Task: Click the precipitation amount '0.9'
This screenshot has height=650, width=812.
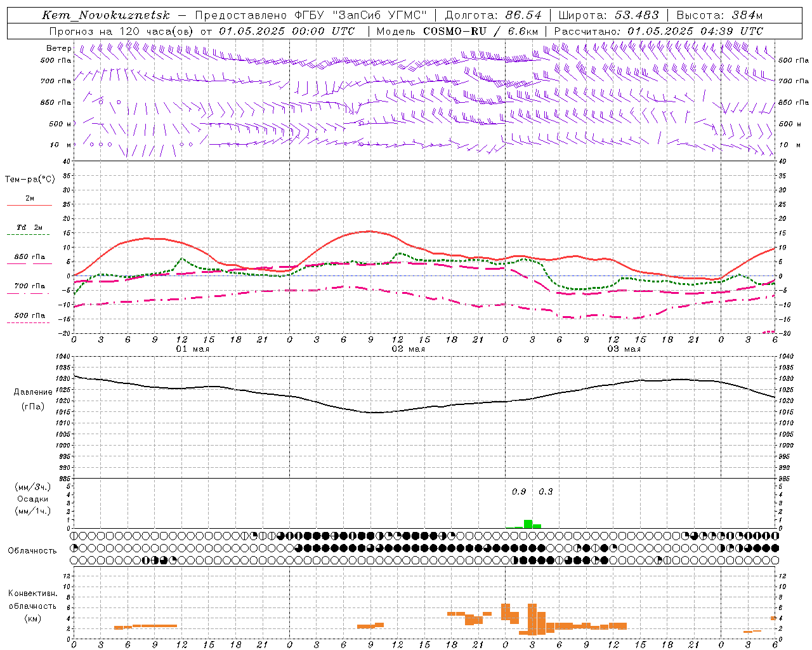Action: click(519, 491)
